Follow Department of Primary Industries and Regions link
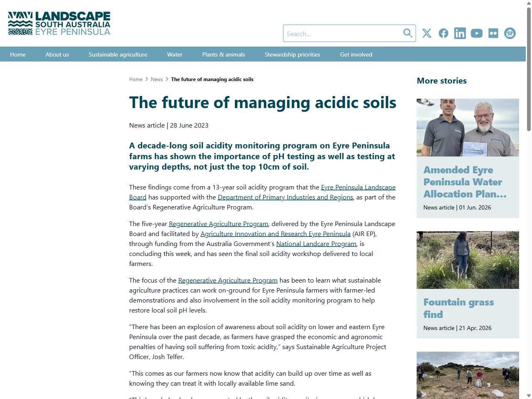The width and height of the screenshot is (532, 399). [x=285, y=197]
